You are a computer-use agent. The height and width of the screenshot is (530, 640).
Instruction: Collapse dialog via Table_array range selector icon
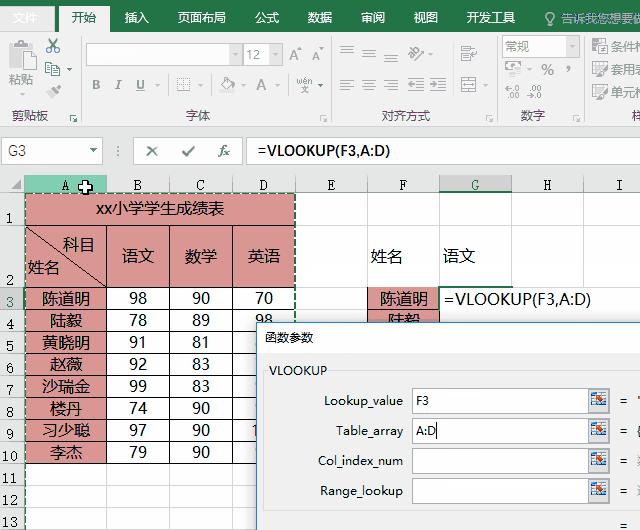(599, 430)
